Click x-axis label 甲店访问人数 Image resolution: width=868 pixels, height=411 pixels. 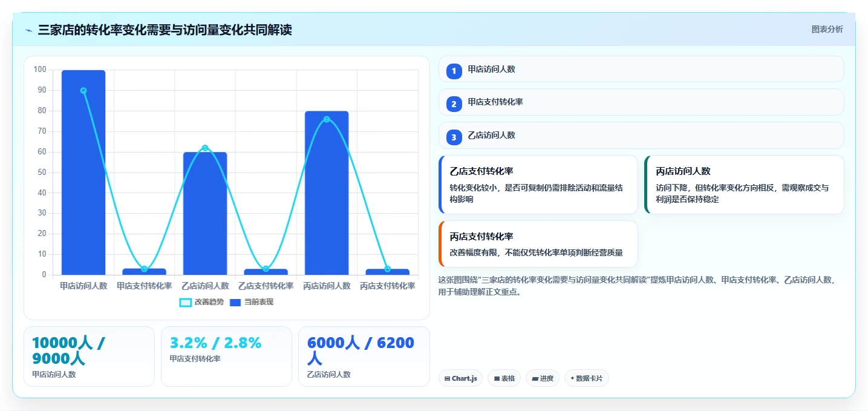(x=83, y=286)
